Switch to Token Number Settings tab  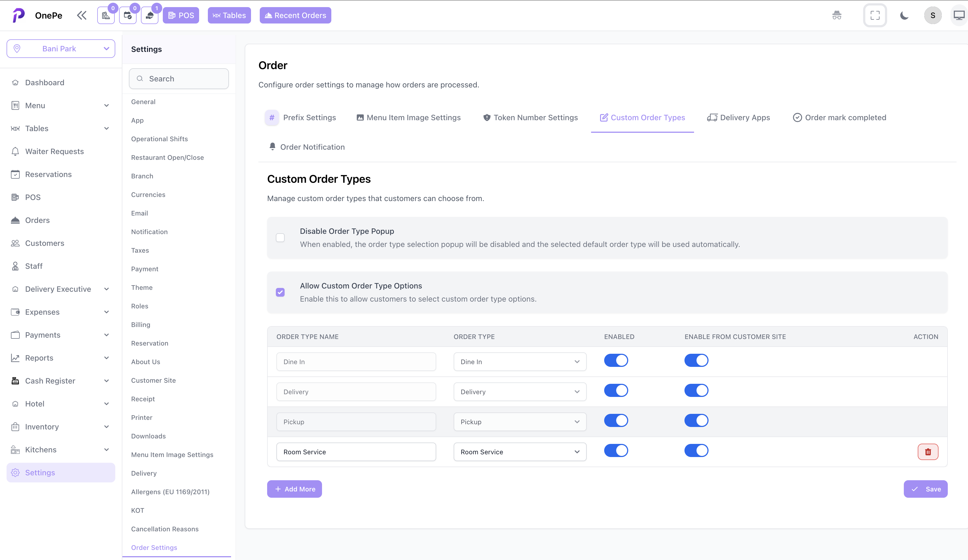click(530, 117)
